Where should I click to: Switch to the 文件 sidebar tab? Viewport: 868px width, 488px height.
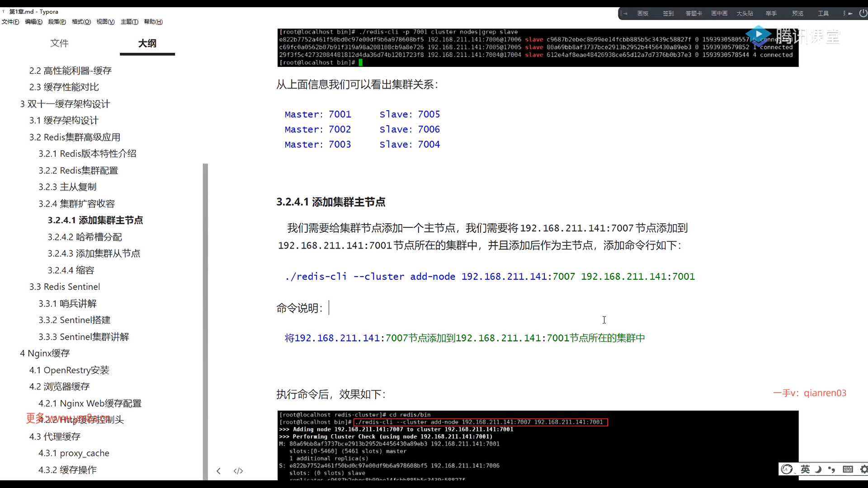coord(59,43)
